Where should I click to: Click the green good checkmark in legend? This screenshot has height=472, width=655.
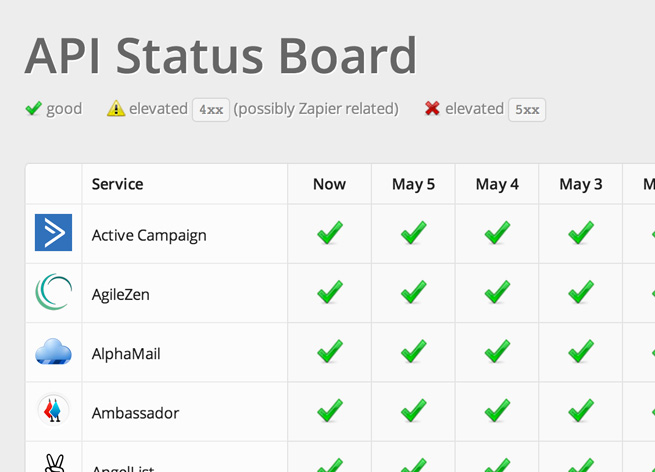(33, 108)
